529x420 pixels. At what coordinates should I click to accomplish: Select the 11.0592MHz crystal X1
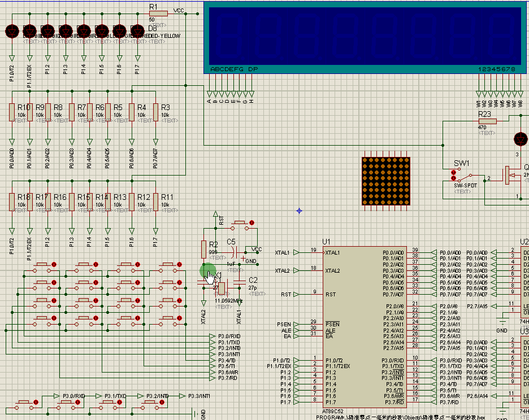click(222, 288)
